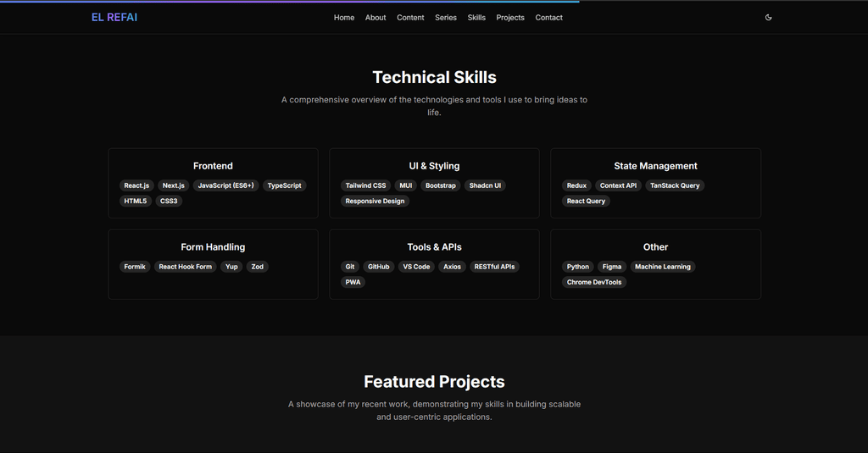Click the Axios skill tag
The image size is (868, 453).
[453, 267]
